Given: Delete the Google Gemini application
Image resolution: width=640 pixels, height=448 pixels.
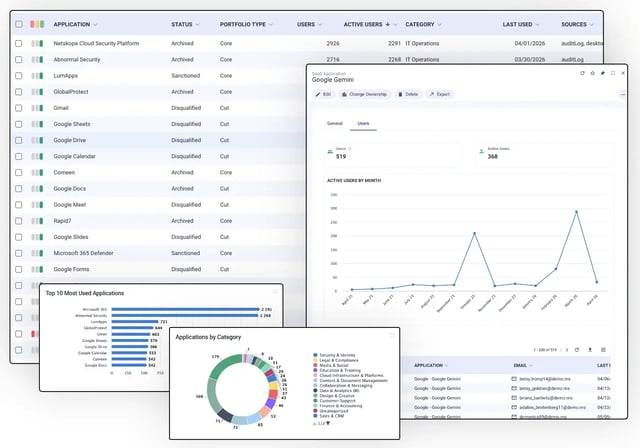Looking at the screenshot, I should [408, 94].
